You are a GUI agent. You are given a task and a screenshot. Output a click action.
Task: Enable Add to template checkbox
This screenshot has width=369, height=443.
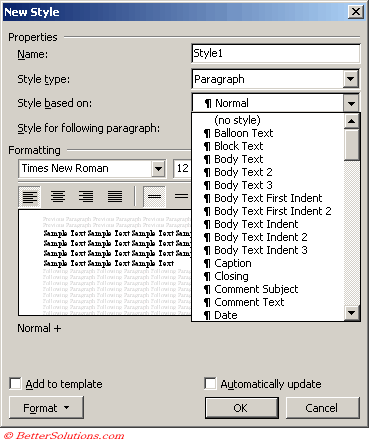pyautogui.click(x=15, y=383)
